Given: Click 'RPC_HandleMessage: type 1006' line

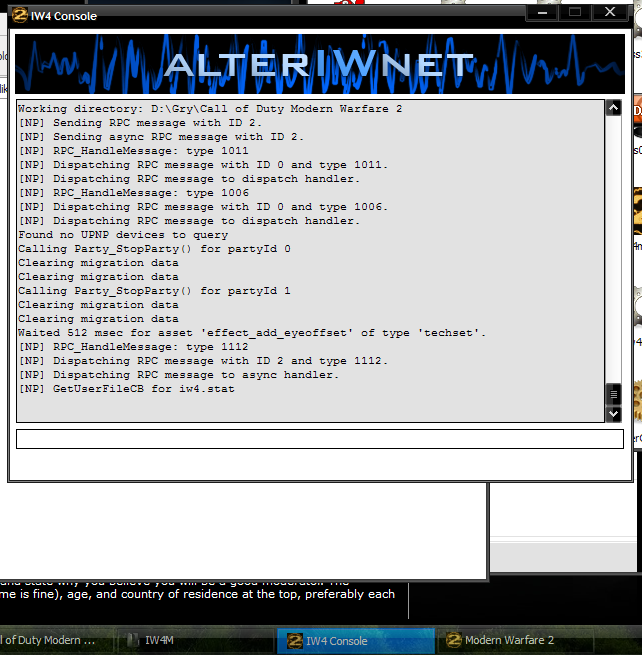Looking at the screenshot, I should click(133, 193).
